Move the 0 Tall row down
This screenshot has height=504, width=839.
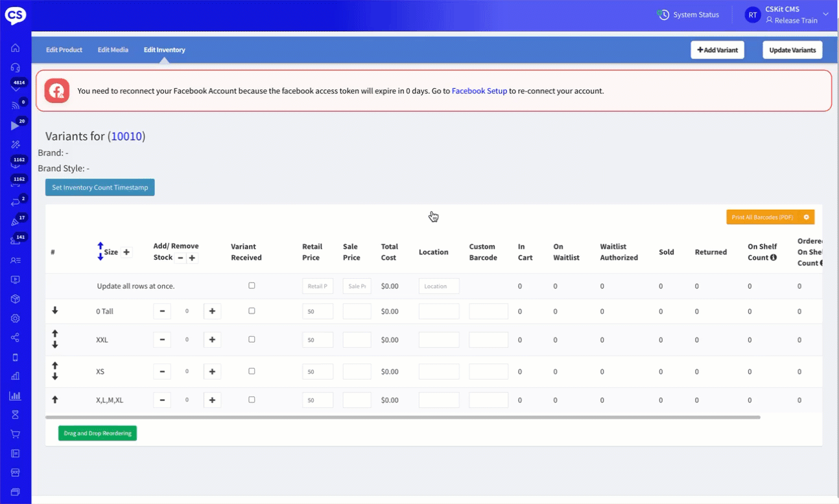(x=55, y=311)
